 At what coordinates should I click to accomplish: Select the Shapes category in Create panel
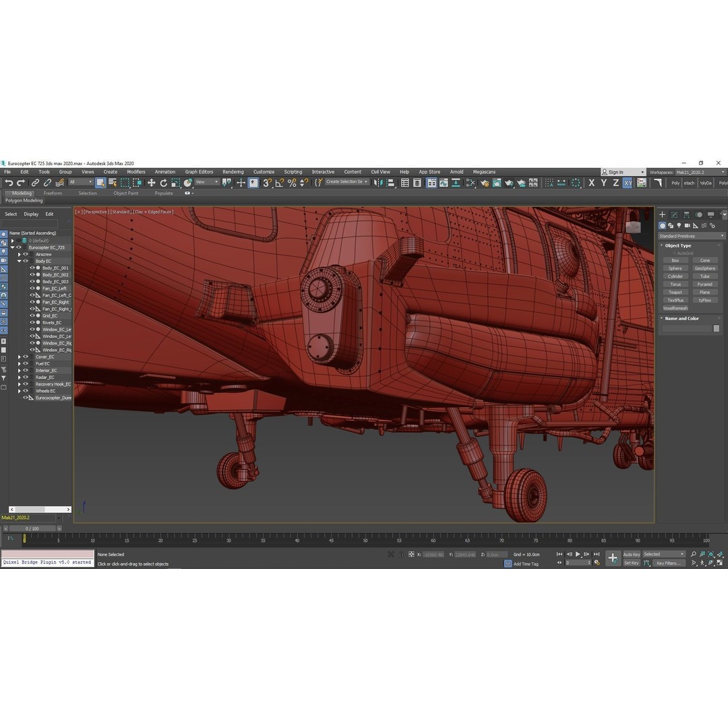[671, 226]
